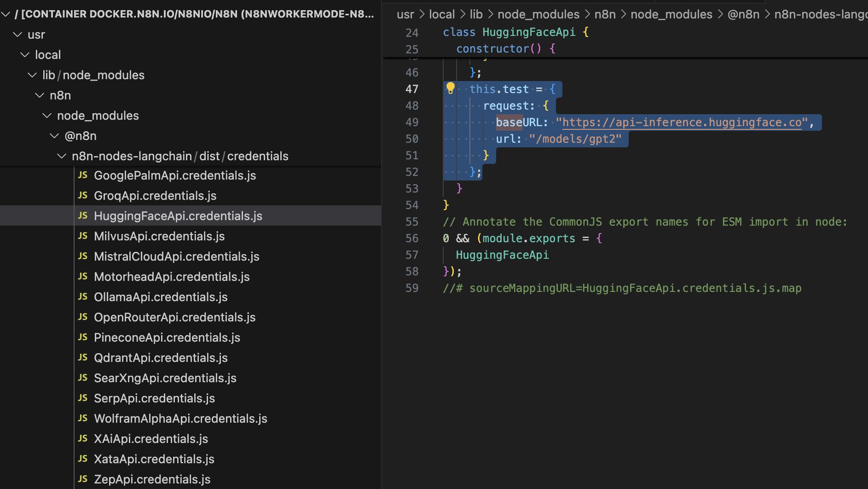The height and width of the screenshot is (489, 868).
Task: Place cursor on "/models/gpt2" string
Action: pos(575,139)
